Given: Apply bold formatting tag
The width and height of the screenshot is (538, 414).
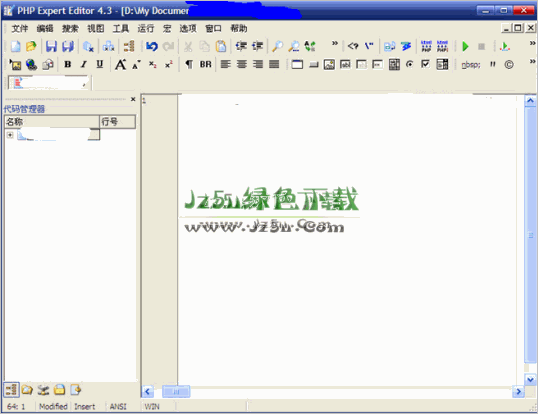Looking at the screenshot, I should [x=68, y=64].
